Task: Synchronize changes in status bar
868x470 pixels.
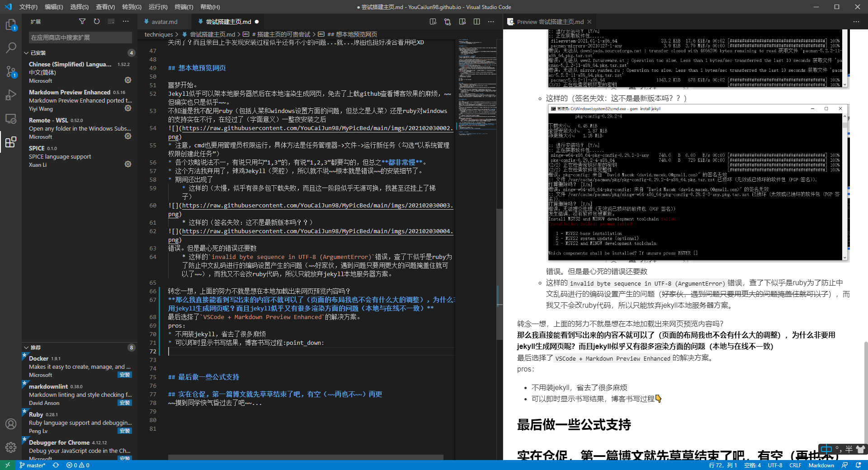Action: [56, 465]
